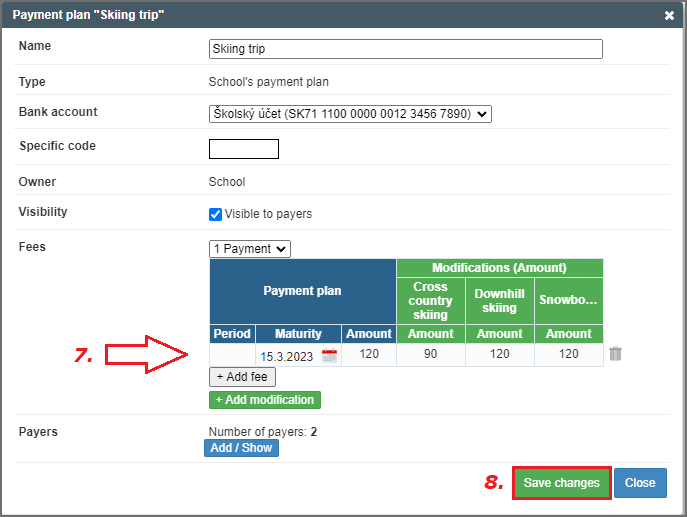Image resolution: width=687 pixels, height=517 pixels.
Task: Expand the 1 Payment dropdown
Action: (249, 248)
